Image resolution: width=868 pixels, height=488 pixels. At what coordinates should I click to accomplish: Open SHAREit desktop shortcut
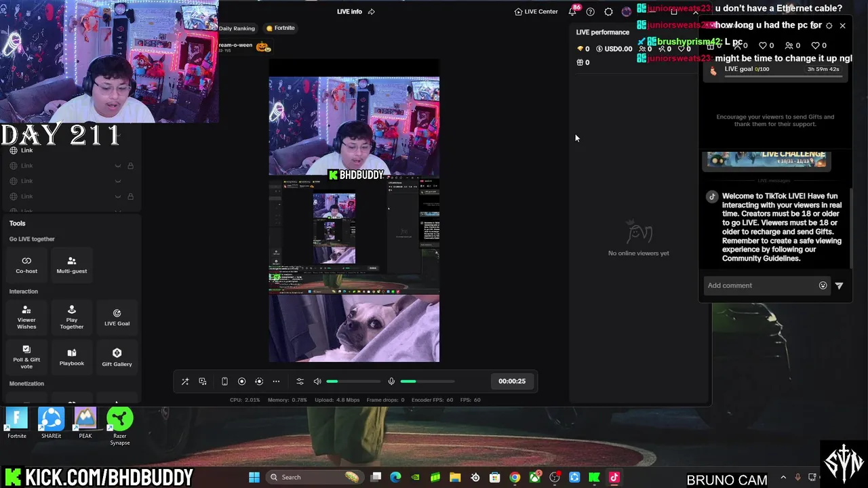tap(51, 424)
